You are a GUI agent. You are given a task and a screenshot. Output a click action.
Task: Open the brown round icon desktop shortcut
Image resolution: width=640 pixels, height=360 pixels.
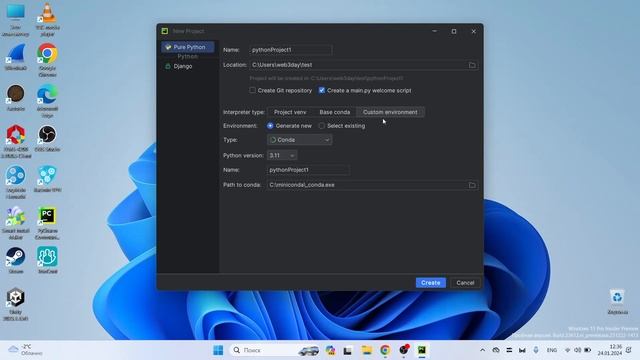click(x=16, y=98)
